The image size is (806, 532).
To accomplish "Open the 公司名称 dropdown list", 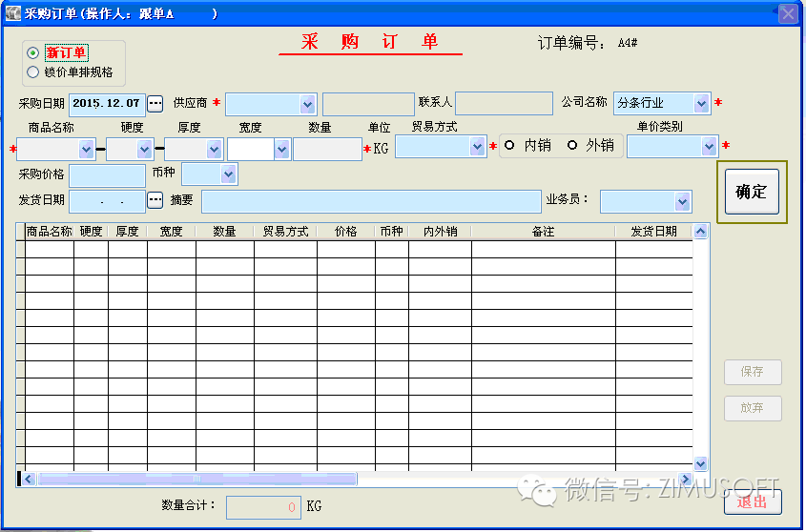I will (x=702, y=104).
